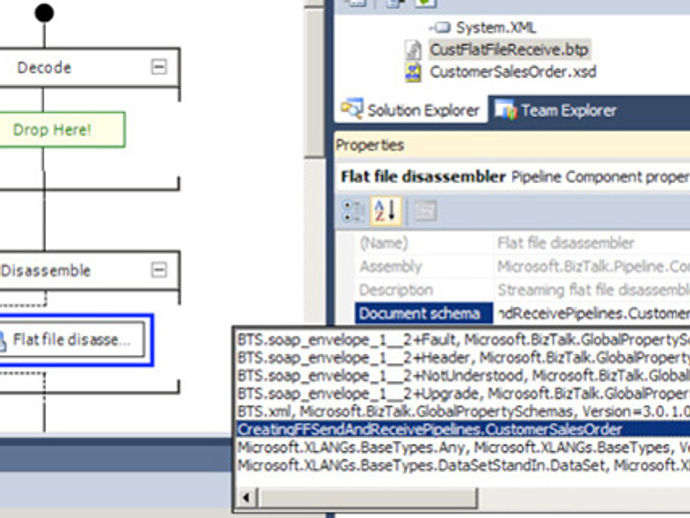
Task: Select the Flat file disassembler component
Action: (72, 340)
